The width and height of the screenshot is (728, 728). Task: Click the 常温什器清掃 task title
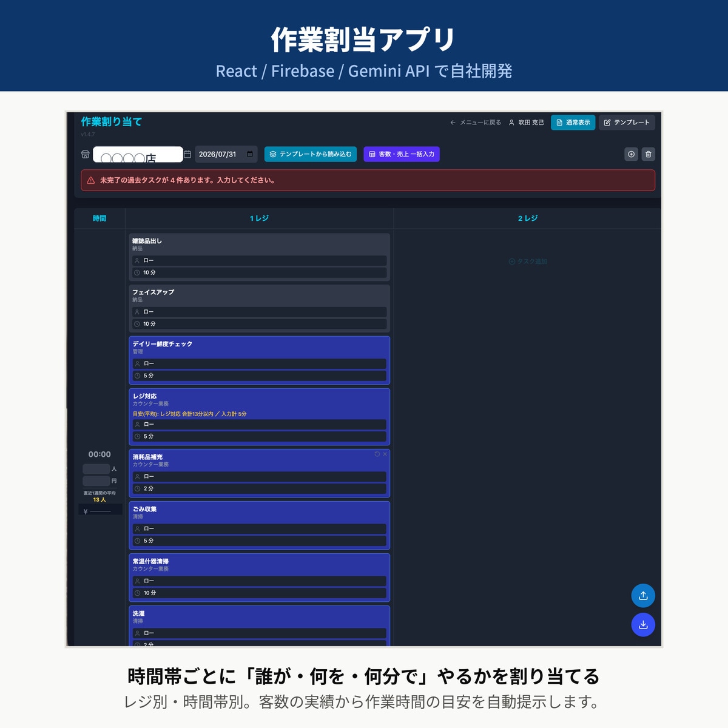(151, 561)
